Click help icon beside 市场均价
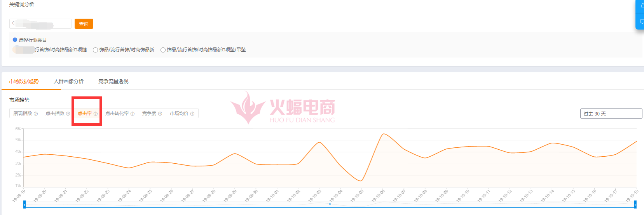Viewport: 644px width, 215px height. point(192,114)
